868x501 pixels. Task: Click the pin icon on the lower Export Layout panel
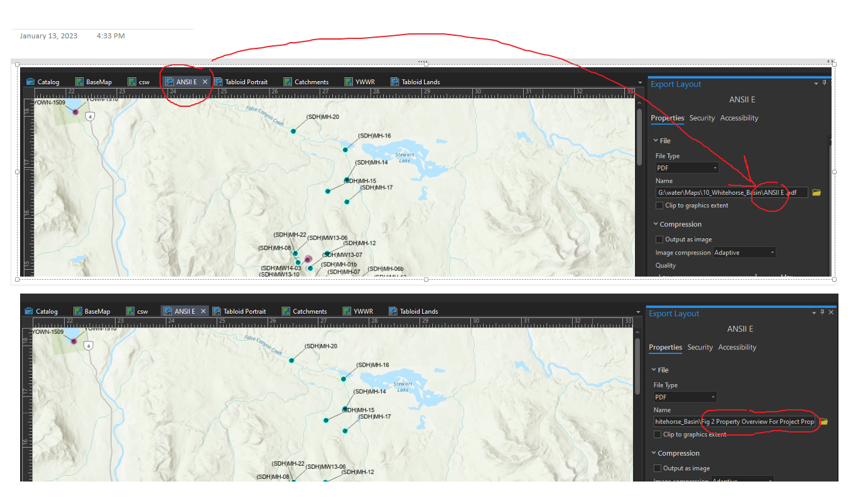(823, 312)
